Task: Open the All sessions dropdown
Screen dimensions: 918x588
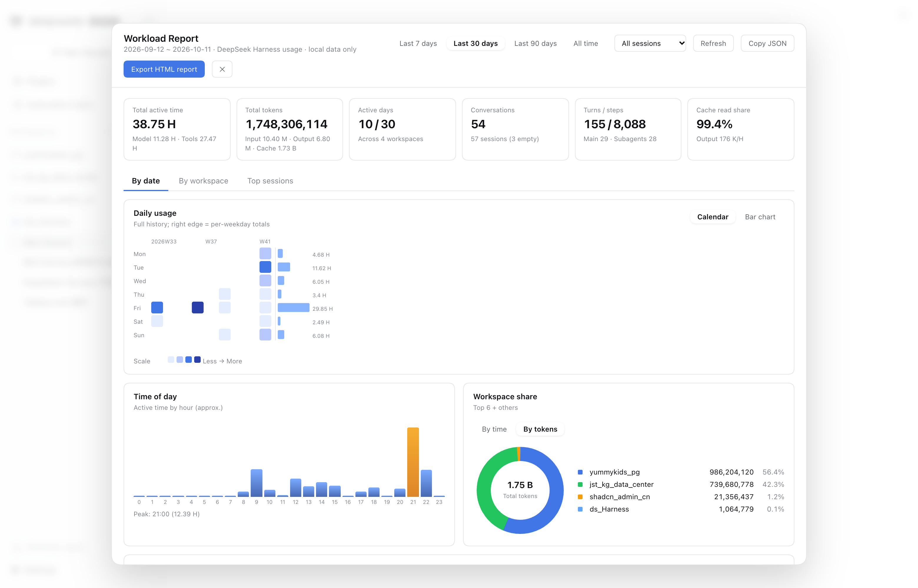Action: tap(650, 43)
